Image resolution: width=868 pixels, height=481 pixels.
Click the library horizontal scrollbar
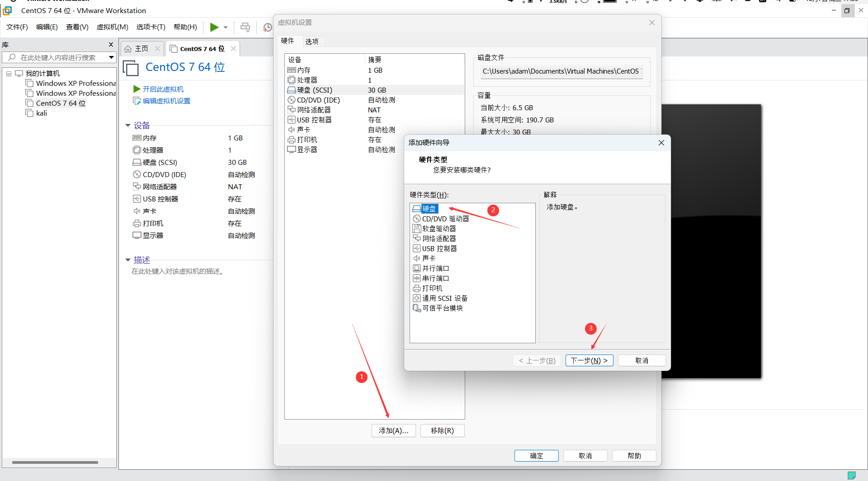click(55, 462)
